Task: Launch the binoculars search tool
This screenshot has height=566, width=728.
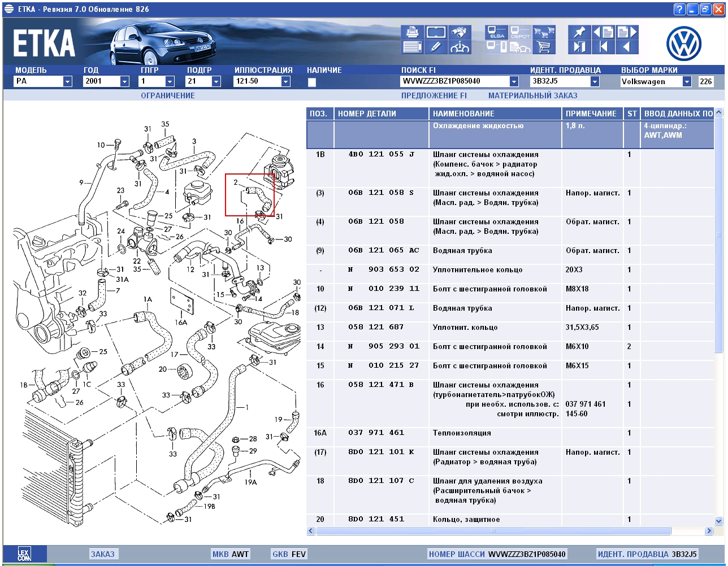Action: point(460,32)
